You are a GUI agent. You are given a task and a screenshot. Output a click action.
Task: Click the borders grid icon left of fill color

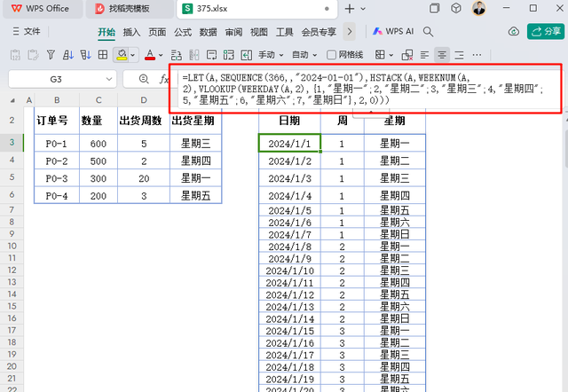(x=103, y=55)
